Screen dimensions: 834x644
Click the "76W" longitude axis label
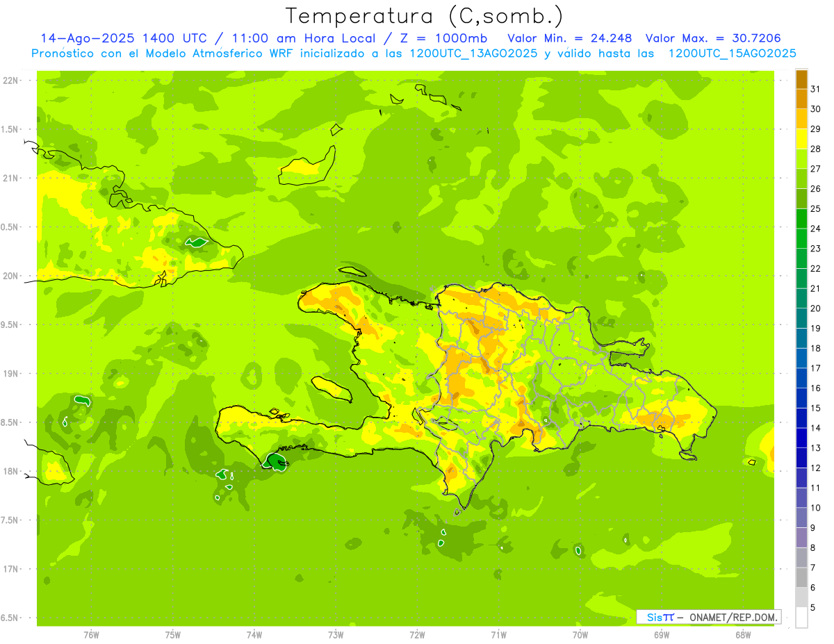(x=91, y=635)
